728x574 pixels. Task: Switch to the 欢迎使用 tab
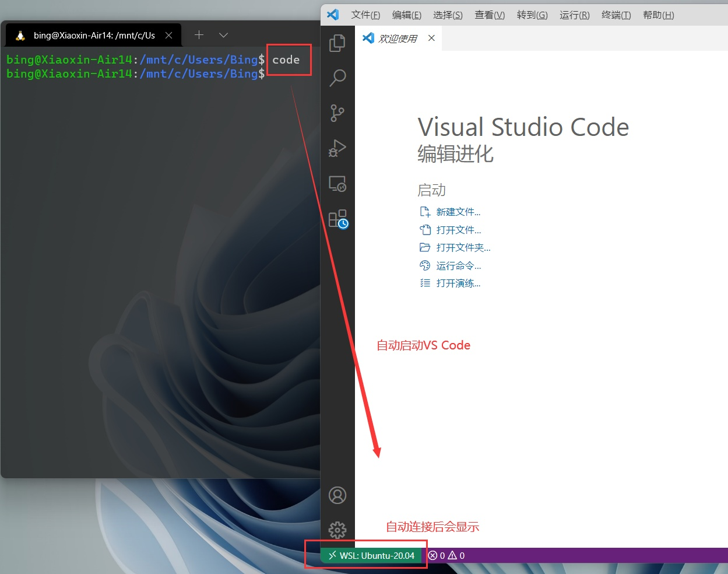coord(398,38)
